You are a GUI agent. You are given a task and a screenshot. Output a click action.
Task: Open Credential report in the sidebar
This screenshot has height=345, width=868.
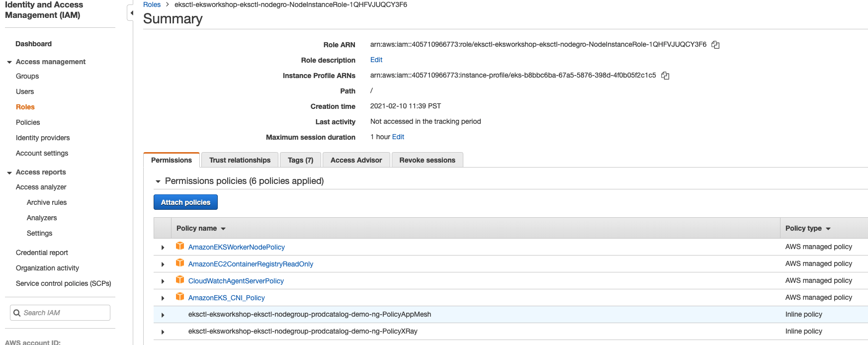42,253
